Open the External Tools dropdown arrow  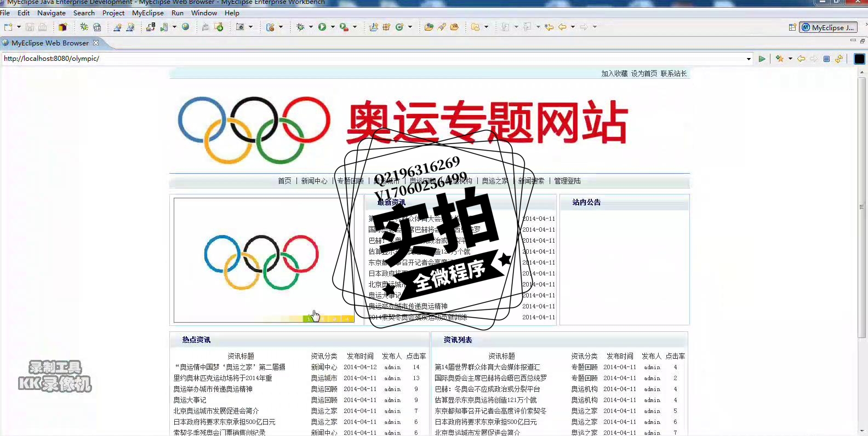click(x=355, y=27)
